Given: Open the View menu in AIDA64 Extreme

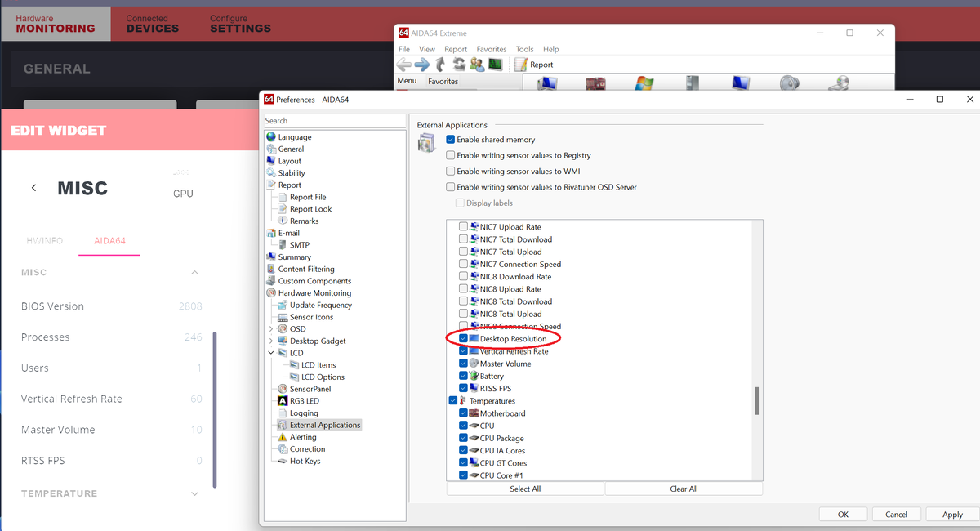Looking at the screenshot, I should click(427, 49).
